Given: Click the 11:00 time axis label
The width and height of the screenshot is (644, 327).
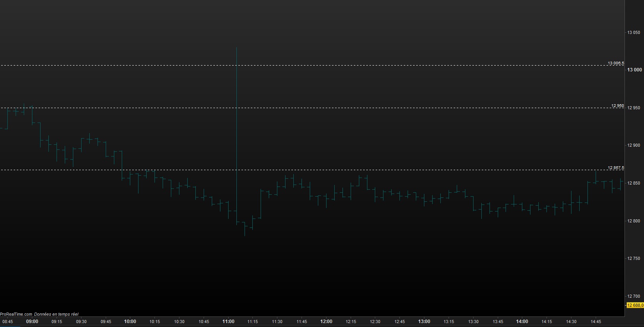Looking at the screenshot, I should [x=228, y=322].
